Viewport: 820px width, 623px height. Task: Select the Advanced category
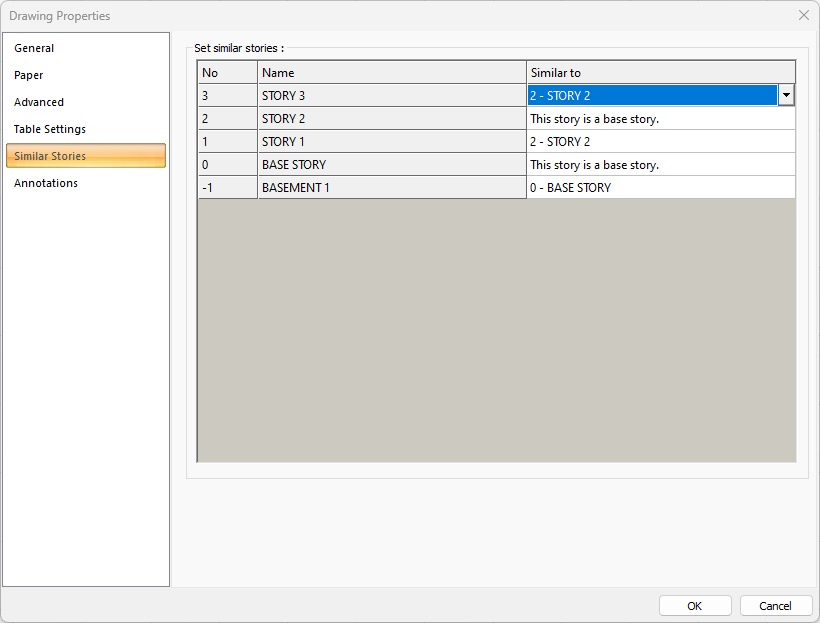pos(39,102)
